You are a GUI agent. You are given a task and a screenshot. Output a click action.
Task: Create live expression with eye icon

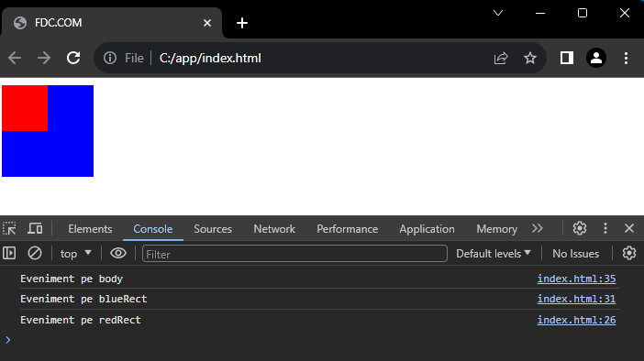point(117,253)
